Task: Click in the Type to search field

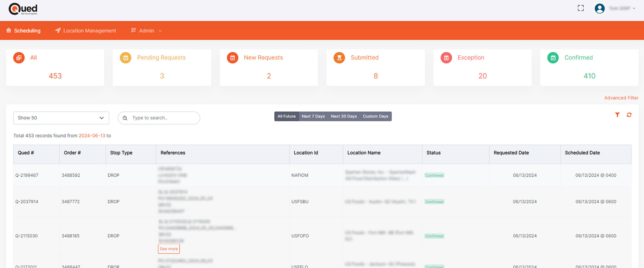Action: tap(159, 118)
